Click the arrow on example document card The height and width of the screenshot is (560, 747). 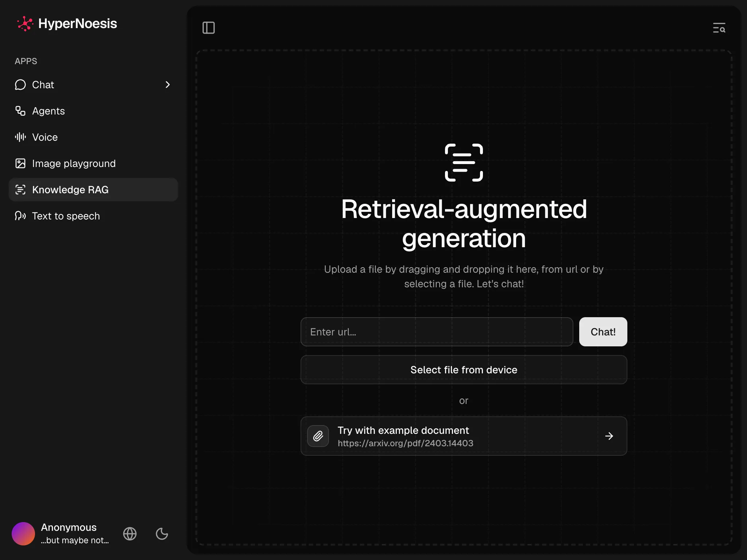tap(609, 436)
